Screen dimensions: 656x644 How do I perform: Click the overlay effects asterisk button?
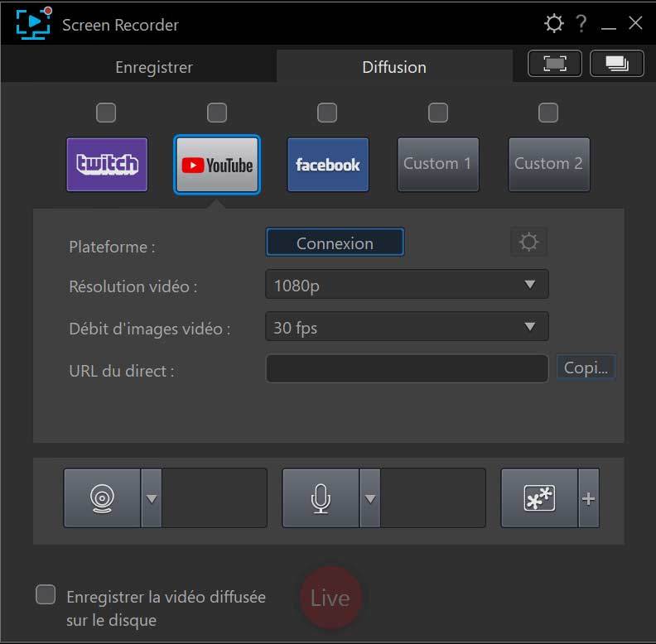click(539, 498)
